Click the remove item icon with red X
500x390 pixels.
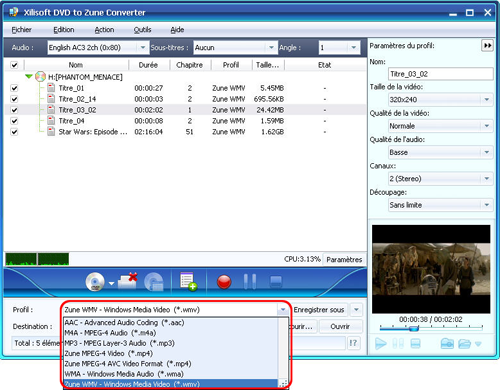click(x=128, y=281)
